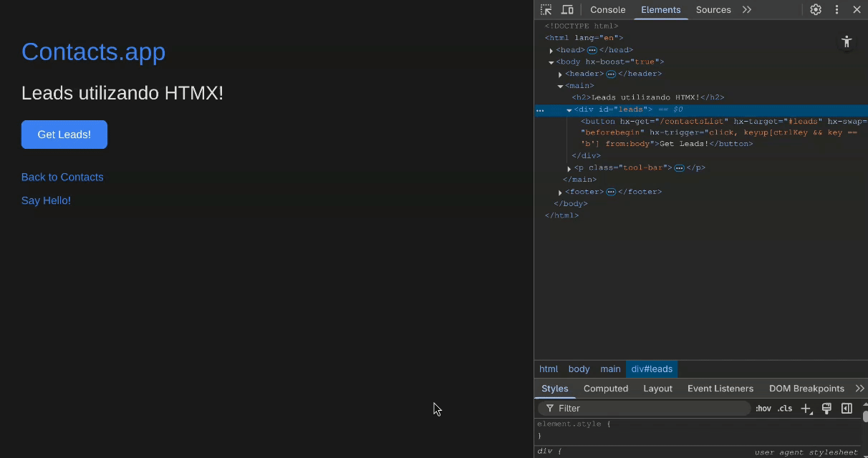Open the Computed pane tab
The image size is (868, 458).
point(606,389)
